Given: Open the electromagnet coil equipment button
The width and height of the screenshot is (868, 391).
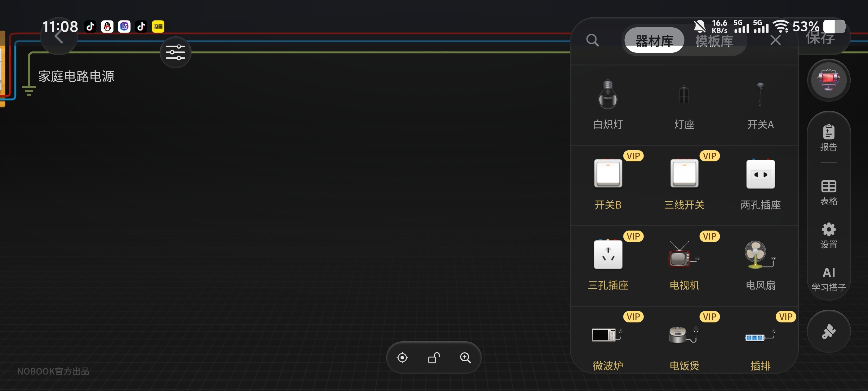Looking at the screenshot, I should click(829, 80).
